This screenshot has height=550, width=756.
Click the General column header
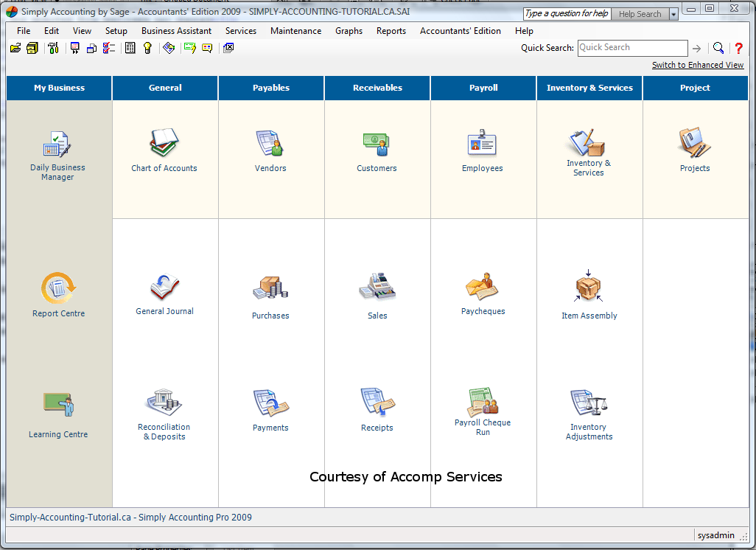click(x=165, y=88)
